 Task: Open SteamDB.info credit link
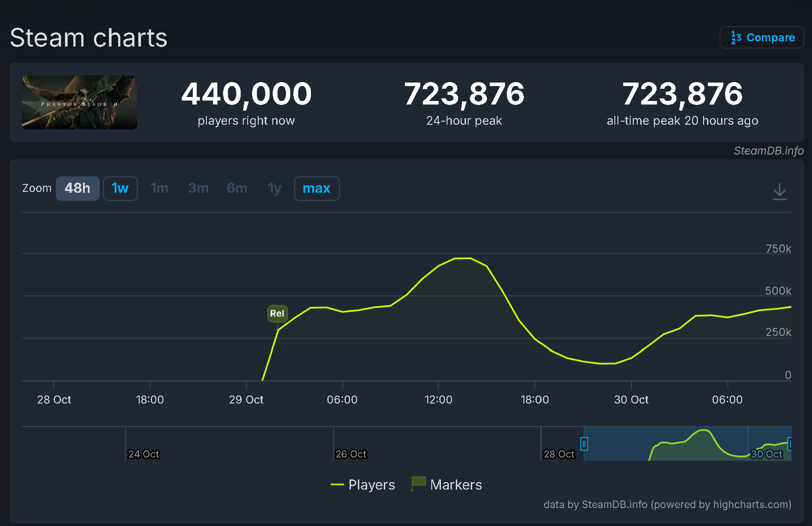click(x=769, y=151)
